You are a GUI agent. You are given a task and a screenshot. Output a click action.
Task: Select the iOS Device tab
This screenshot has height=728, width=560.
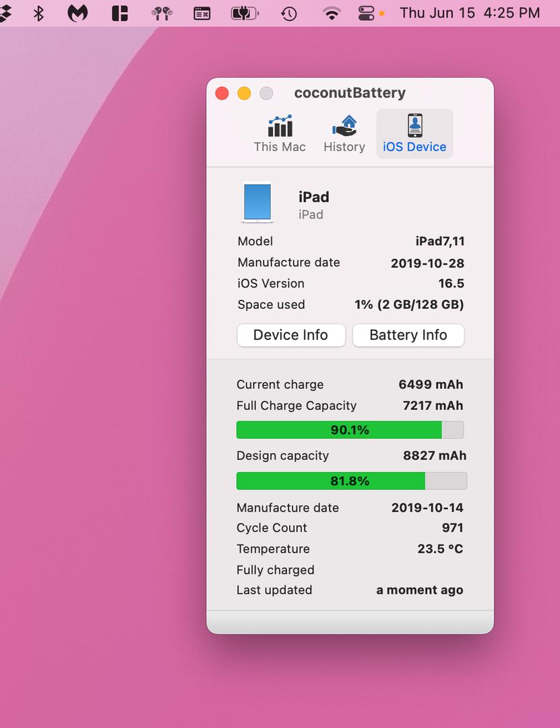click(x=414, y=133)
